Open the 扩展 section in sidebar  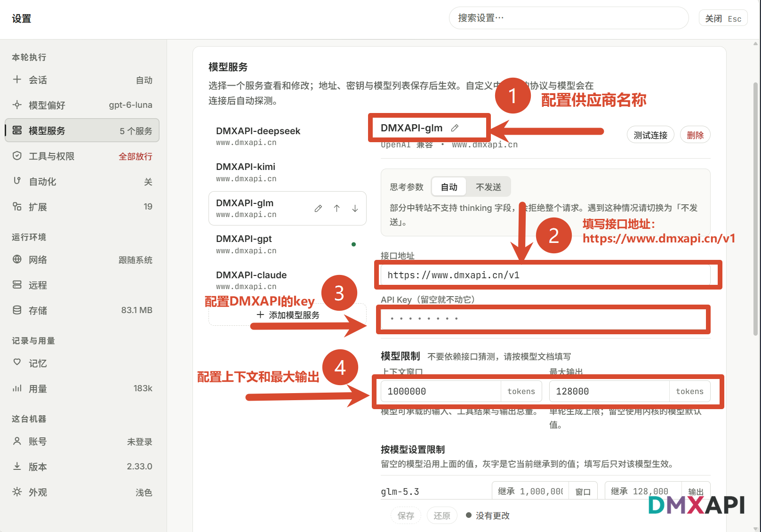coord(82,207)
